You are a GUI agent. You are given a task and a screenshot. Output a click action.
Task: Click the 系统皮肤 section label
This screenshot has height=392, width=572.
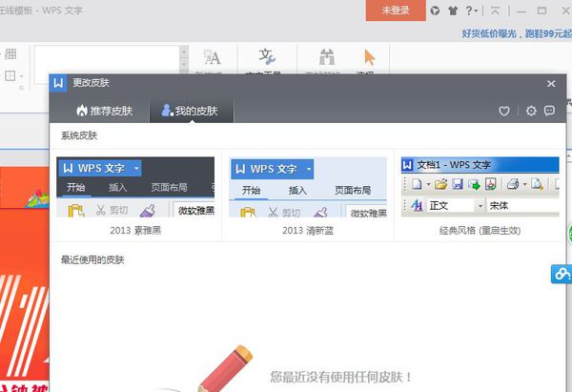click(x=79, y=135)
